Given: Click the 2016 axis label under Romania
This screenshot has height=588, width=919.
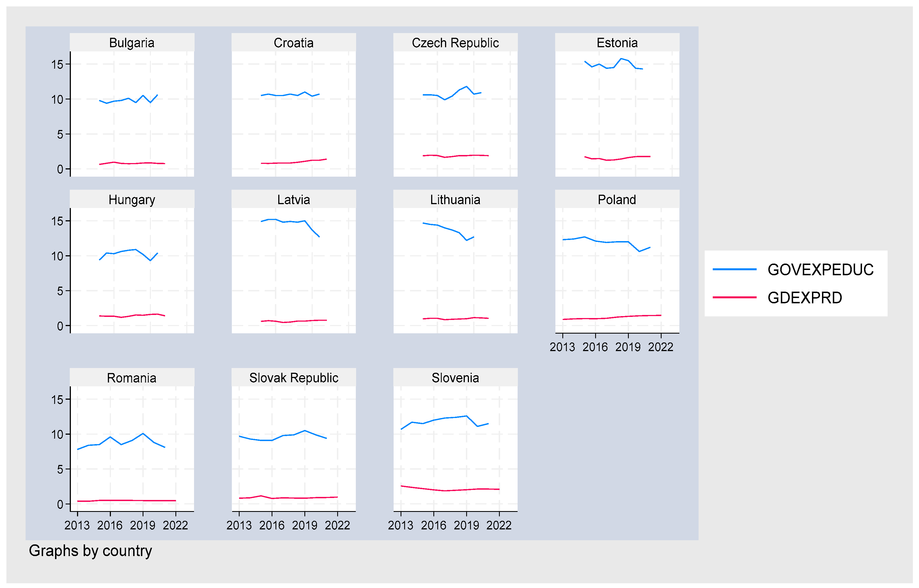Looking at the screenshot, I should click(x=110, y=526).
